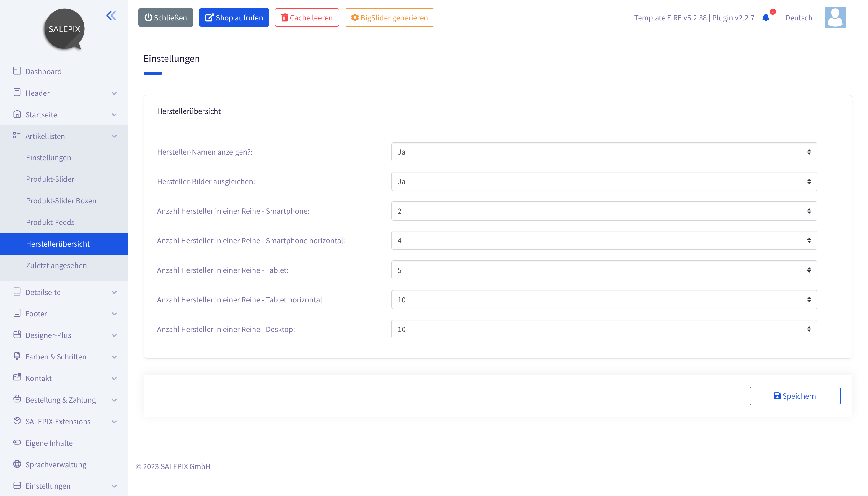Click the Bestellung & Zahlung basket icon
The width and height of the screenshot is (868, 496).
(x=17, y=399)
